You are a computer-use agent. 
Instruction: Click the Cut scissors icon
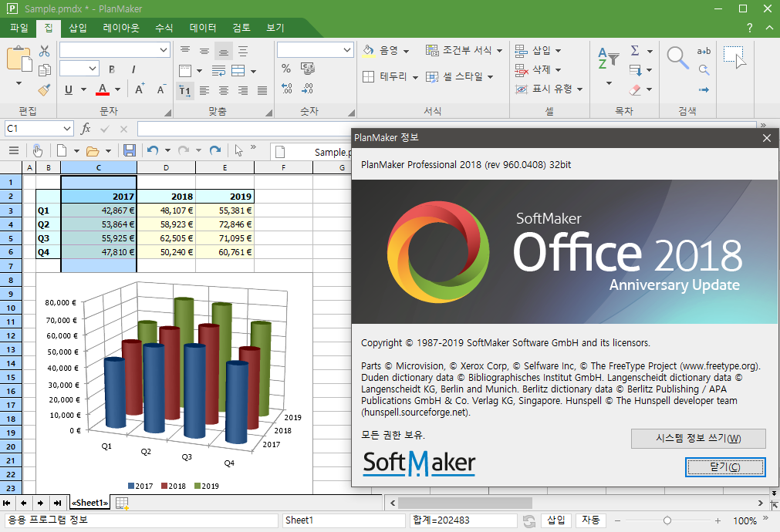point(44,51)
